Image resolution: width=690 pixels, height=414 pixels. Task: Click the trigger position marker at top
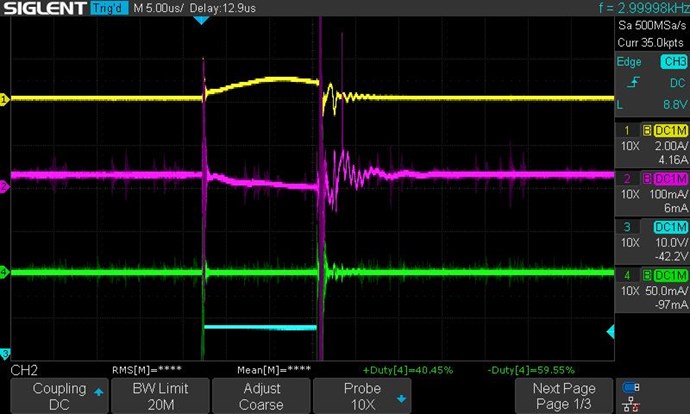201,20
